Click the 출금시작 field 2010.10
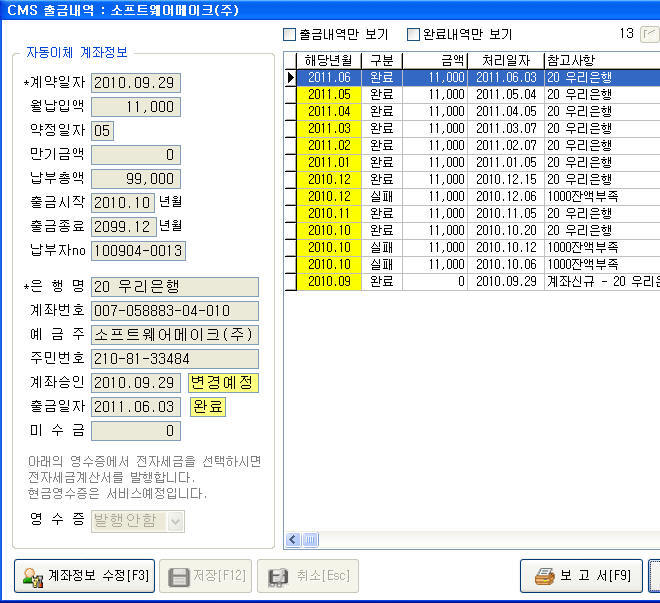Image resolution: width=660 pixels, height=603 pixels. click(x=123, y=203)
